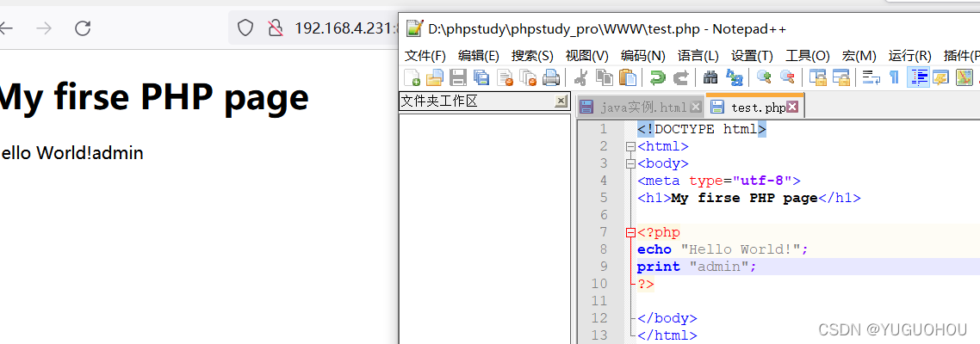
Task: Open Find with the binoculars icon
Action: pos(710,77)
